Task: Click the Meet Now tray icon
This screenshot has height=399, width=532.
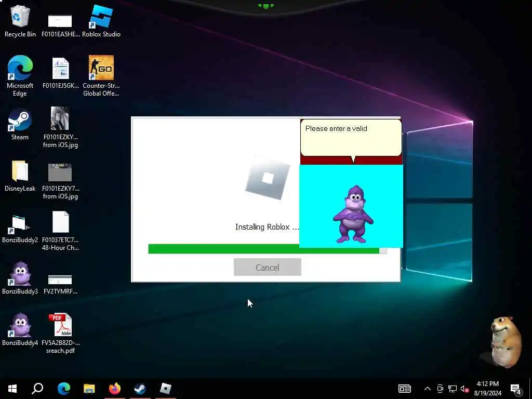Action: pos(440,389)
